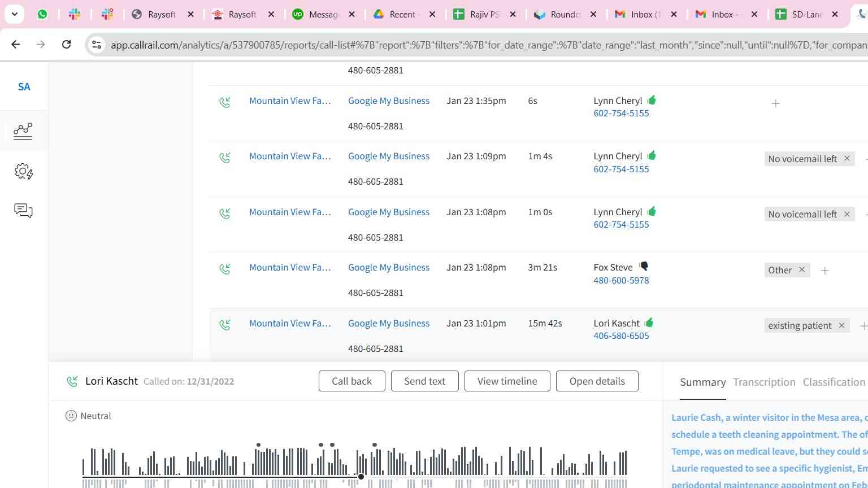Open the site information icon in address bar

(97, 45)
